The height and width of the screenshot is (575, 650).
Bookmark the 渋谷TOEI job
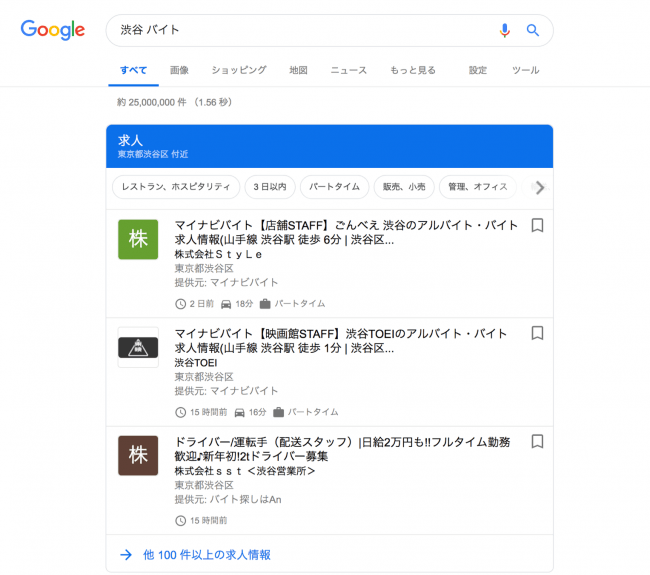(537, 333)
